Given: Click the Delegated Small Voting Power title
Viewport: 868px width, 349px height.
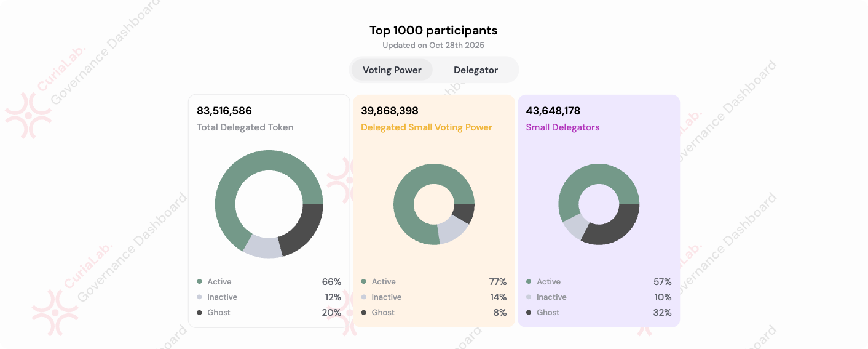Looking at the screenshot, I should pyautogui.click(x=426, y=127).
